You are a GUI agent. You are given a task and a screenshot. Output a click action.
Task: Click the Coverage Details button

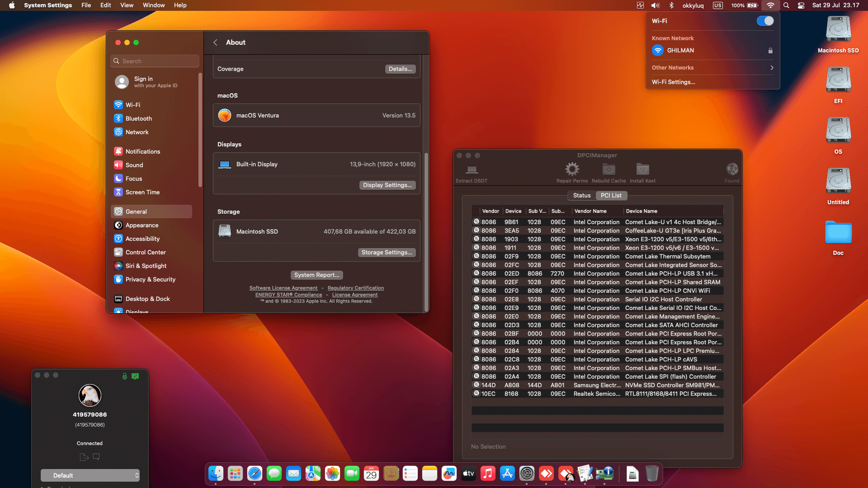(x=400, y=69)
